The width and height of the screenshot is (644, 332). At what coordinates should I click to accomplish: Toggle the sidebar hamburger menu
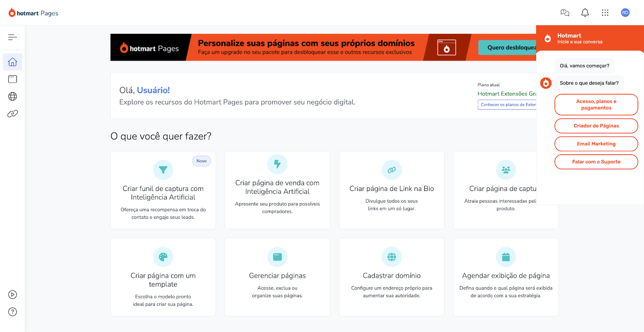(x=12, y=37)
